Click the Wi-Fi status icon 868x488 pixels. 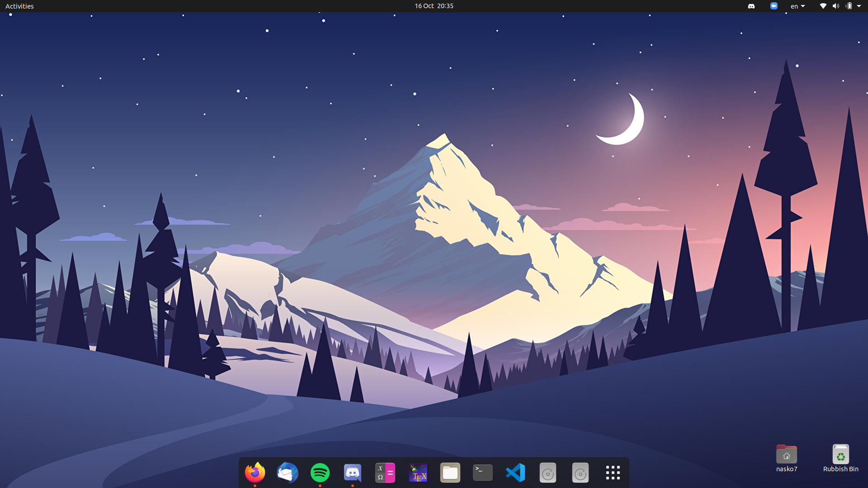click(x=823, y=6)
